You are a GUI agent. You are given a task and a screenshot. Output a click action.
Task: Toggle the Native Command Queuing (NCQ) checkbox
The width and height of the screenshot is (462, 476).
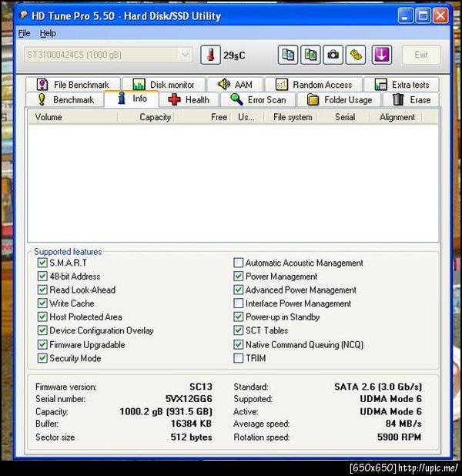[x=238, y=344]
